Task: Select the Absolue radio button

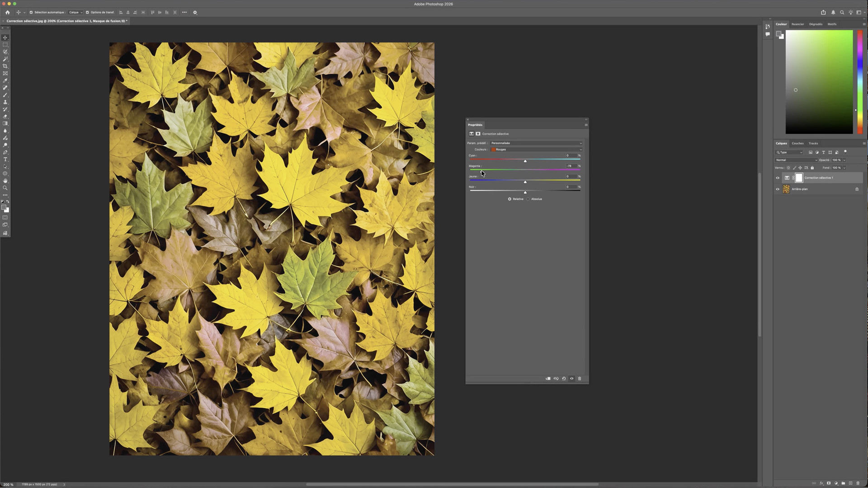Action: point(528,199)
